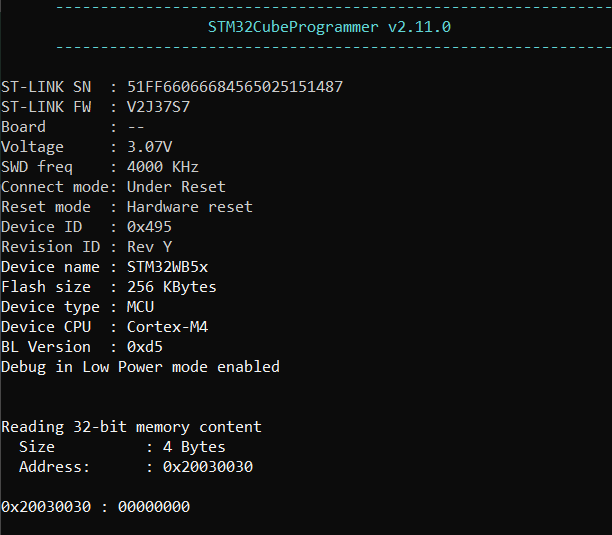Click the Device ID value 0x495
This screenshot has height=535, width=612.
click(149, 227)
